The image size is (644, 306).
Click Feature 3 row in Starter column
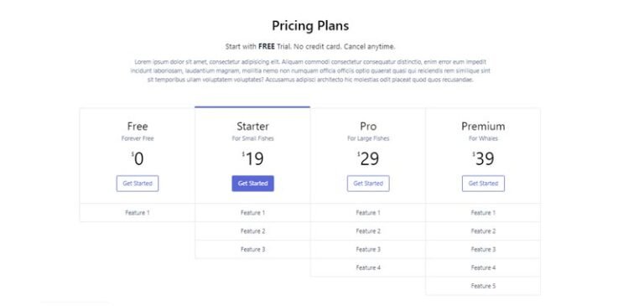[252, 249]
